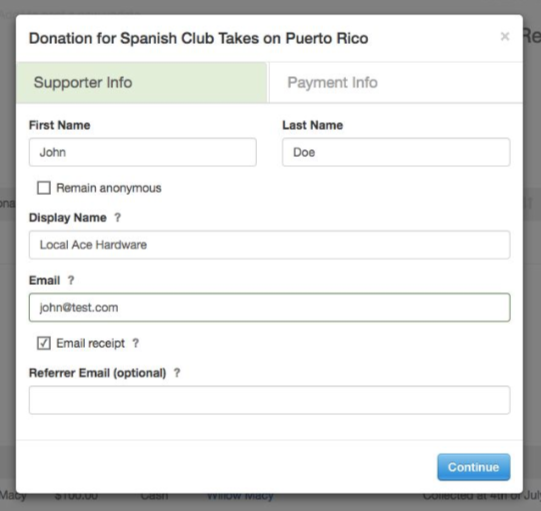Click the Email field showing john@test.com
The width and height of the screenshot is (541, 511).
[269, 307]
